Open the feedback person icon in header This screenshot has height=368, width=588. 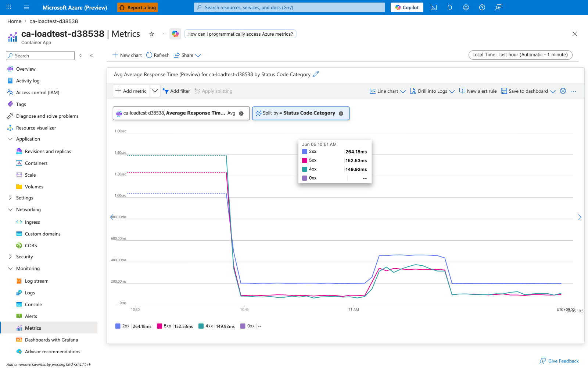(x=498, y=7)
